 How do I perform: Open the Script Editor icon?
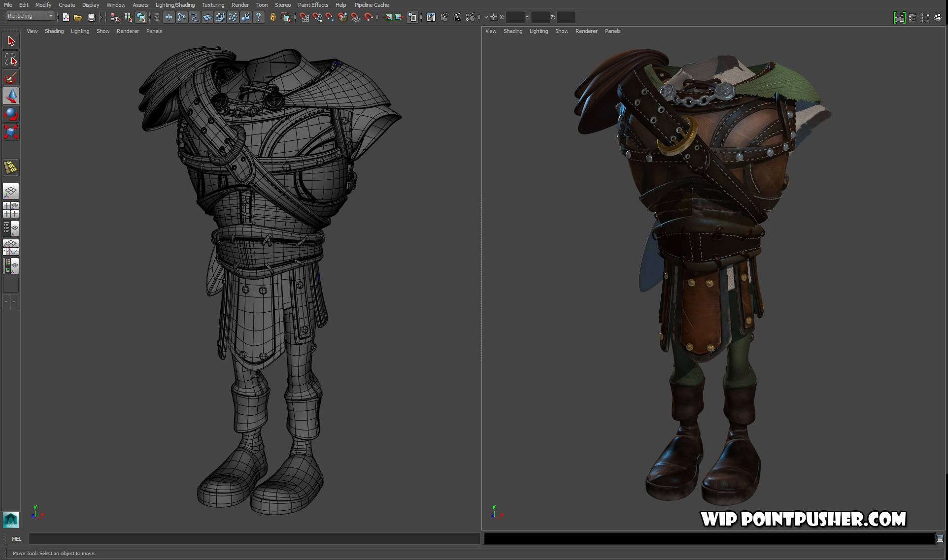(940, 539)
